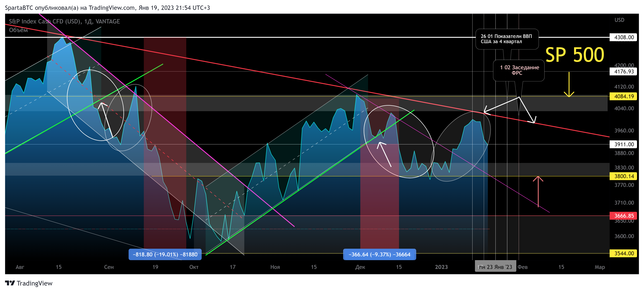Select the yellow 3544.00 price label
This screenshot has width=644, height=292.
[x=623, y=254]
